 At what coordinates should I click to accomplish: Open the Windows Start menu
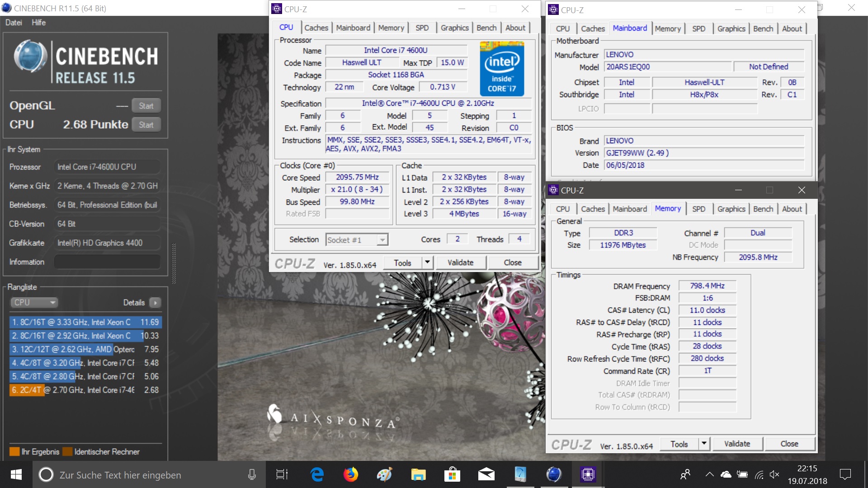(16, 474)
